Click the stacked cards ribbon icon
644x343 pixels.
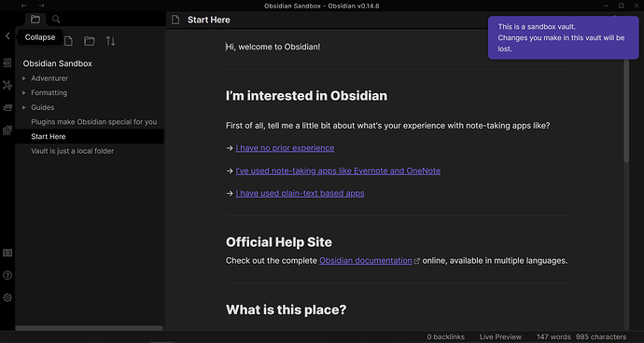coord(7,107)
